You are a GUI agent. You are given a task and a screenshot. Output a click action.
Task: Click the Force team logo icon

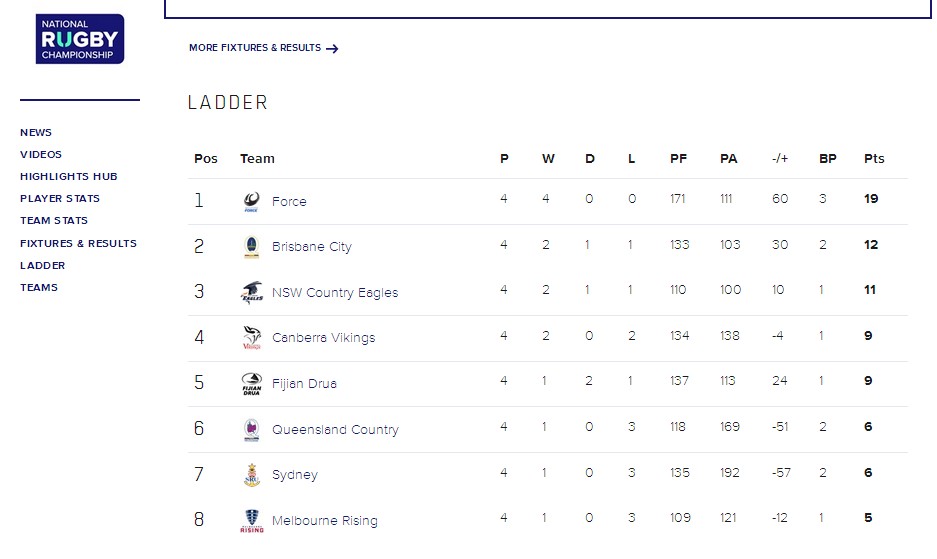(251, 201)
